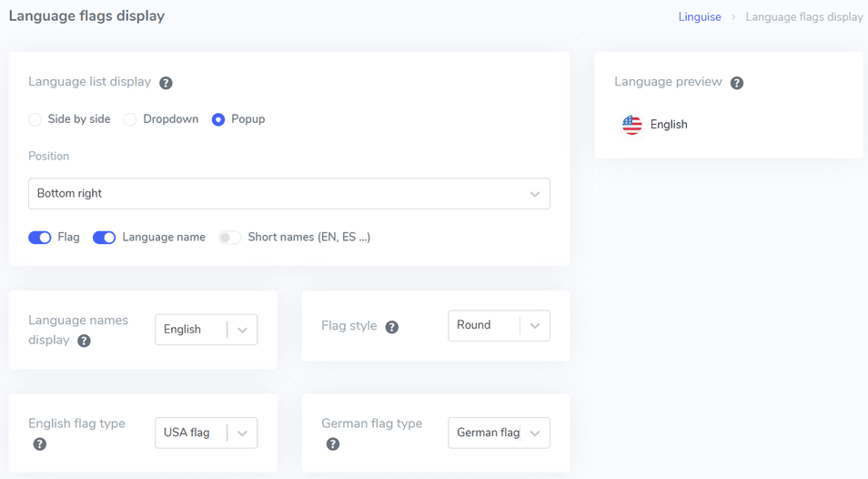Click the USA flag in language preview
The width and height of the screenshot is (868, 479).
click(x=631, y=125)
